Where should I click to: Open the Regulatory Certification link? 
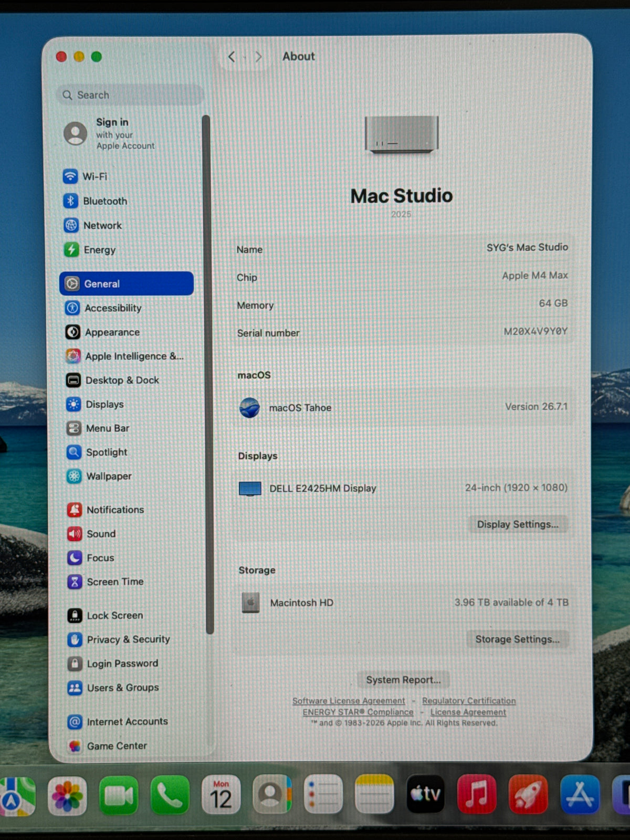(469, 701)
